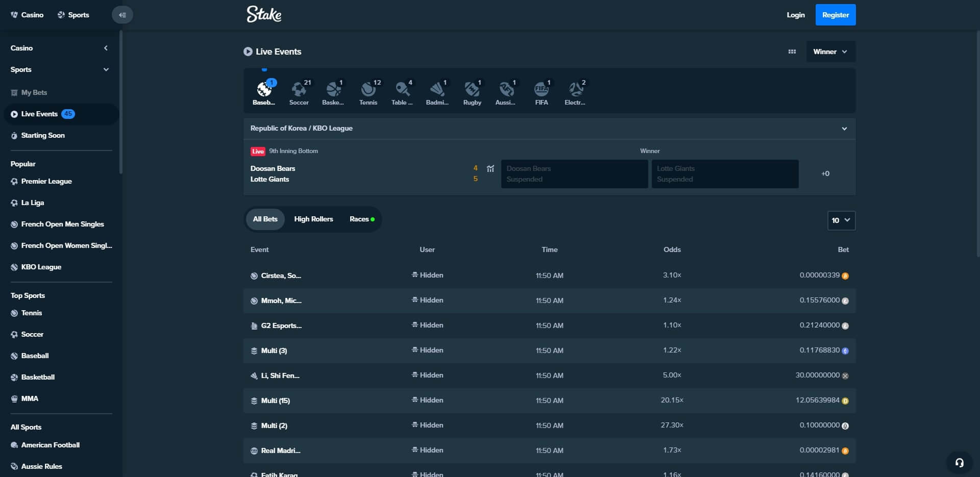980x477 pixels.
Task: Click the sidebar vertical scrollbar
Action: (x=121, y=102)
